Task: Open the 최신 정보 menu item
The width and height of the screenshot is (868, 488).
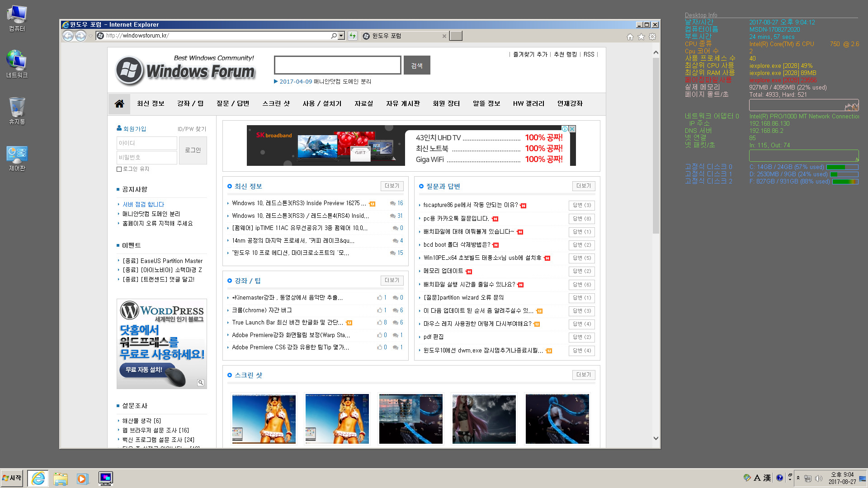Action: 151,103
